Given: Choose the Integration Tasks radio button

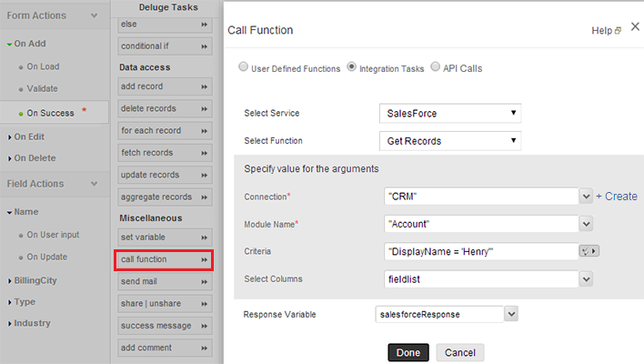Looking at the screenshot, I should coord(352,67).
